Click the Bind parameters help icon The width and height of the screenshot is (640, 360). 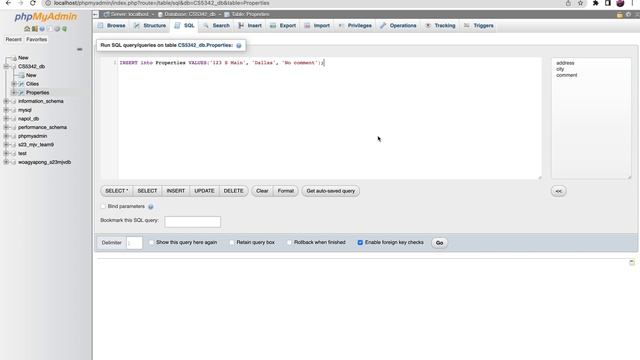pyautogui.click(x=151, y=207)
